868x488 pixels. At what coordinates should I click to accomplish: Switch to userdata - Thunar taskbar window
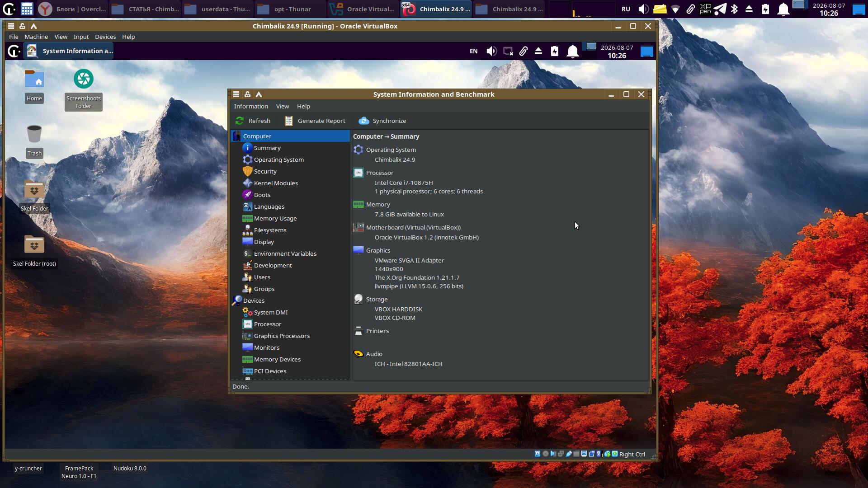(217, 9)
